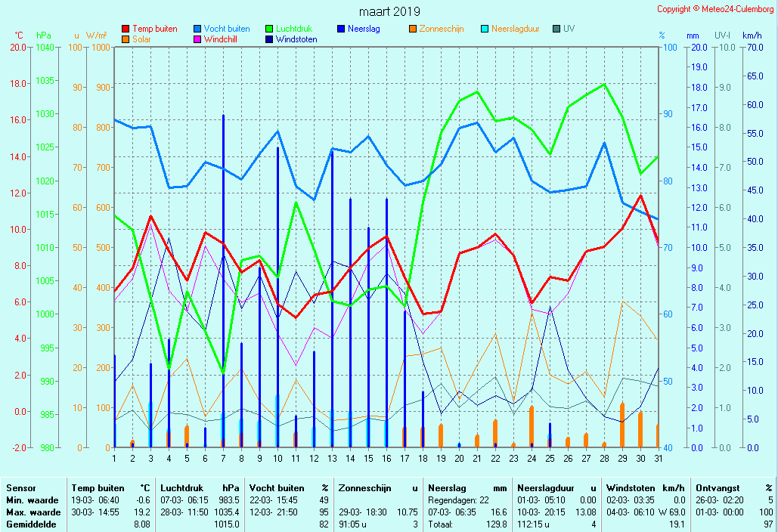The image size is (778, 532).
Task: Select the orange Solar legend swatch
Action: tap(125, 39)
